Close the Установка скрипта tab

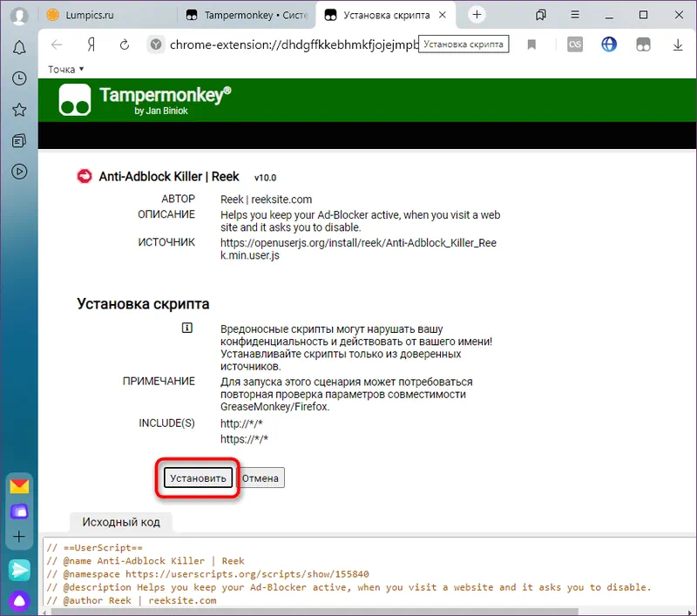tap(443, 15)
